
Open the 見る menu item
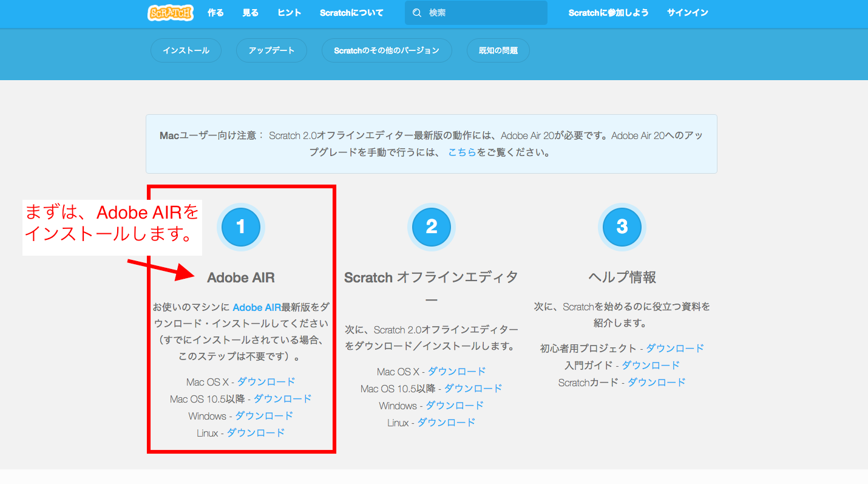[x=250, y=13]
